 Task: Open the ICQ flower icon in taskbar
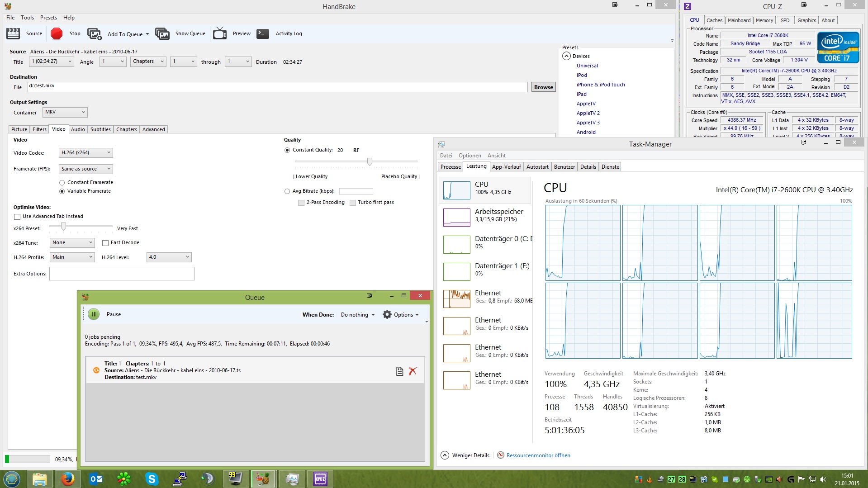[x=124, y=479]
